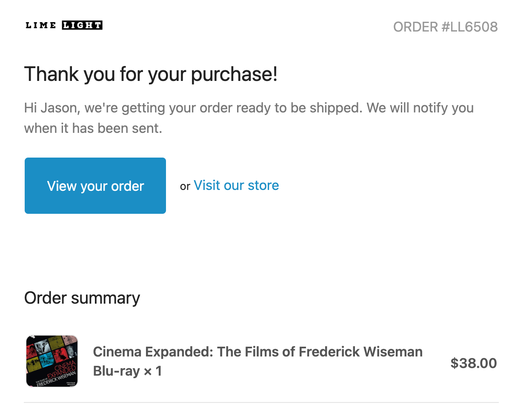
Task: Click the word 'purchase!' in the heading
Action: (234, 74)
